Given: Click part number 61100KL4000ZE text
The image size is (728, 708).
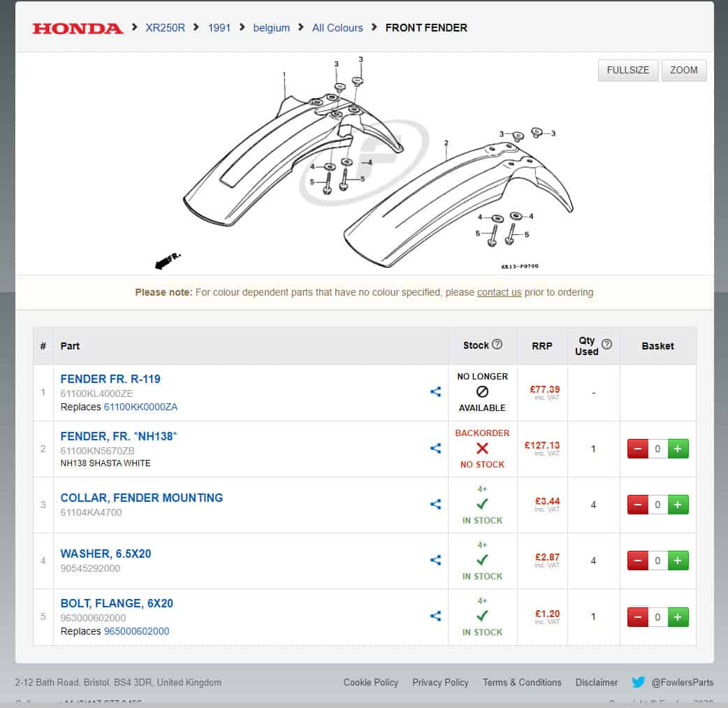Looking at the screenshot, I should [x=96, y=393].
